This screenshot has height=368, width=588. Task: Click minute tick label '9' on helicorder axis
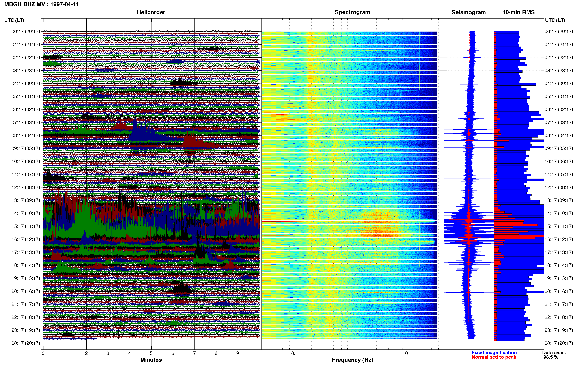coord(238,353)
